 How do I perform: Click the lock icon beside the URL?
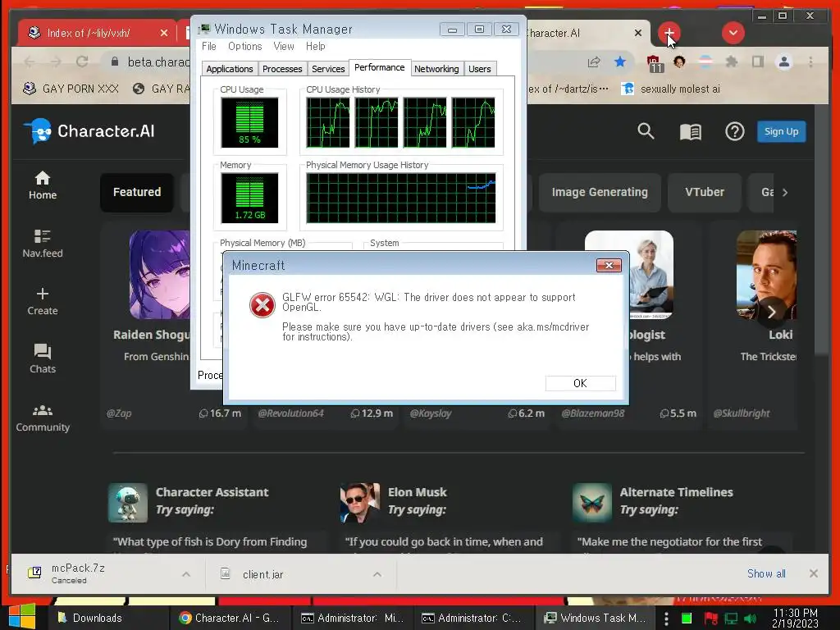coord(115,62)
